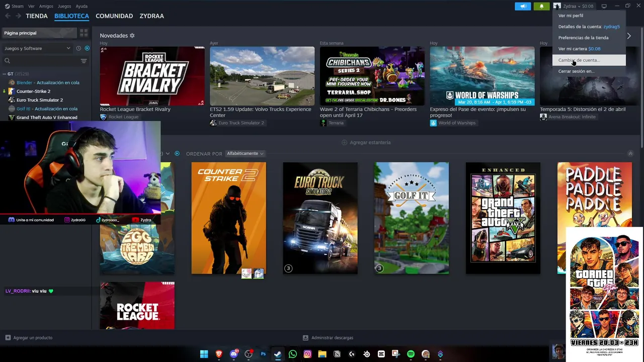Click the GTA V icon in list
Viewport: 644px width, 362px height.
[12, 117]
